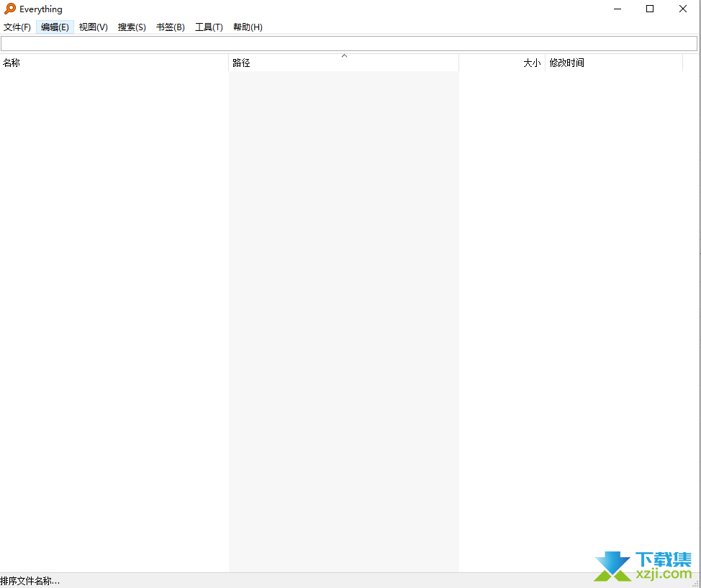Maximize the Everything window
Viewport: 701px width, 588px height.
click(650, 9)
